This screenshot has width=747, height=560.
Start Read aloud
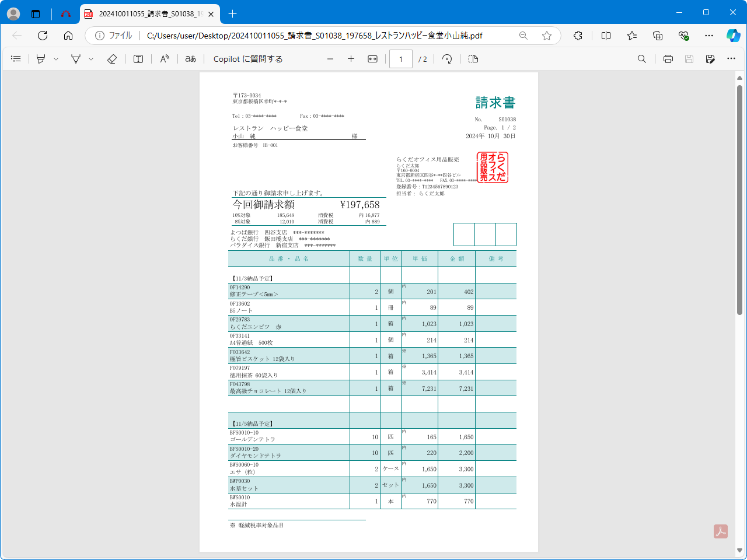tap(165, 59)
